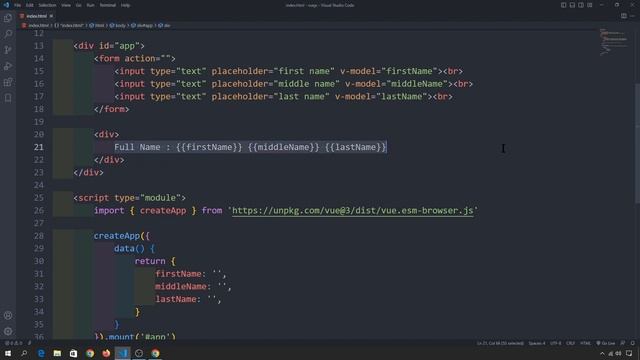Open Windows Action Center notifications
This screenshot has height=360, width=640.
click(x=629, y=354)
